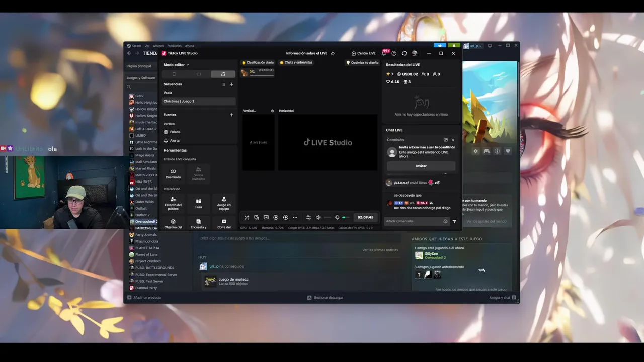Viewport: 644px width, 362px height.
Task: Open Centro LIVE
Action: point(364,53)
